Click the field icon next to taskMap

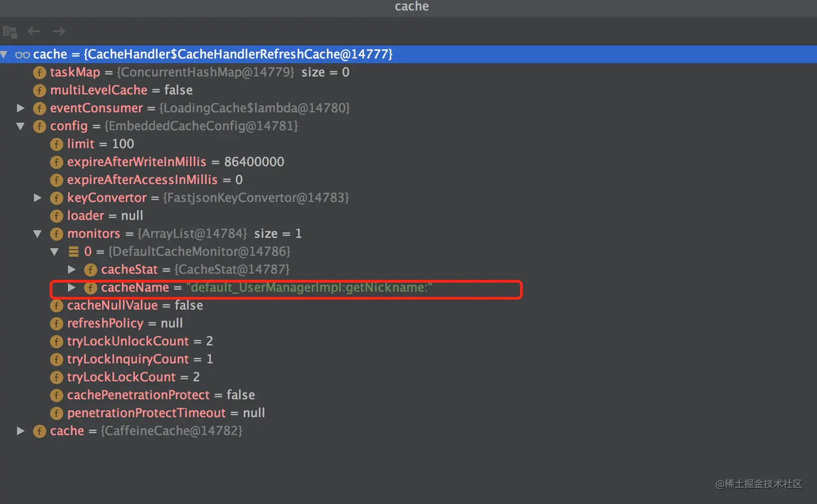click(39, 72)
